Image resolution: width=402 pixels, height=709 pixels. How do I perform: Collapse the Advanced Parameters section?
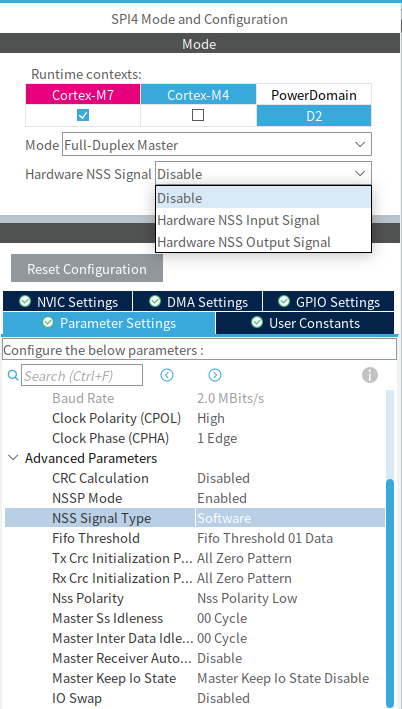coord(12,458)
